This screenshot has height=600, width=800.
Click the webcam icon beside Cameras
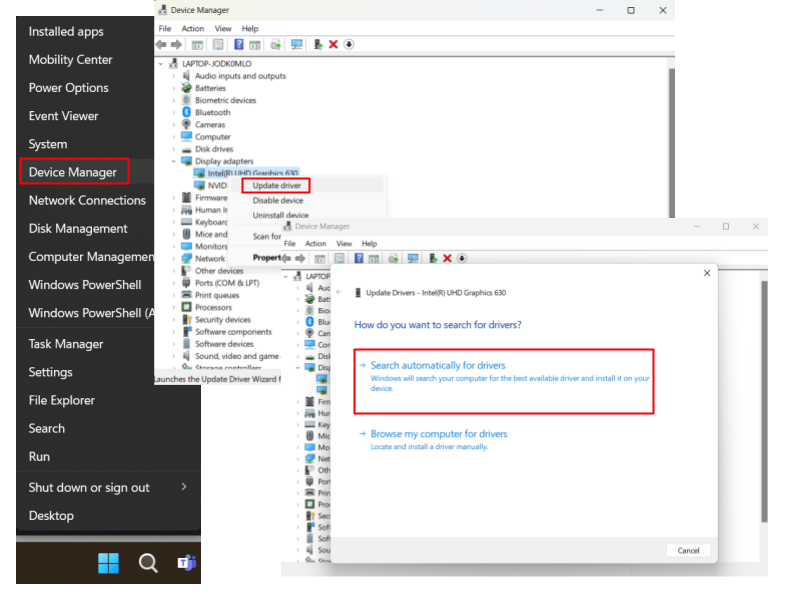point(187,124)
